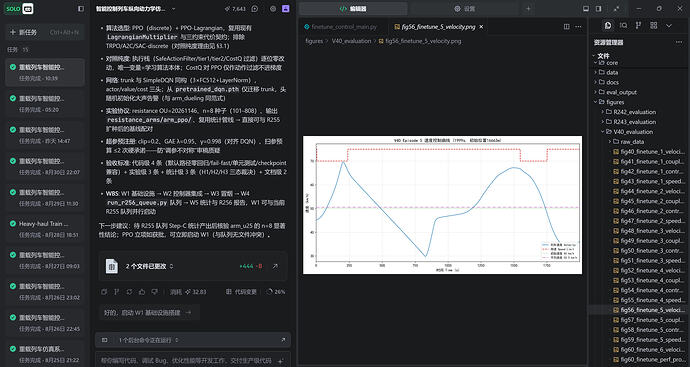Click the expand/fullscreen editor icon
This screenshot has height=367, width=690.
click(x=617, y=9)
